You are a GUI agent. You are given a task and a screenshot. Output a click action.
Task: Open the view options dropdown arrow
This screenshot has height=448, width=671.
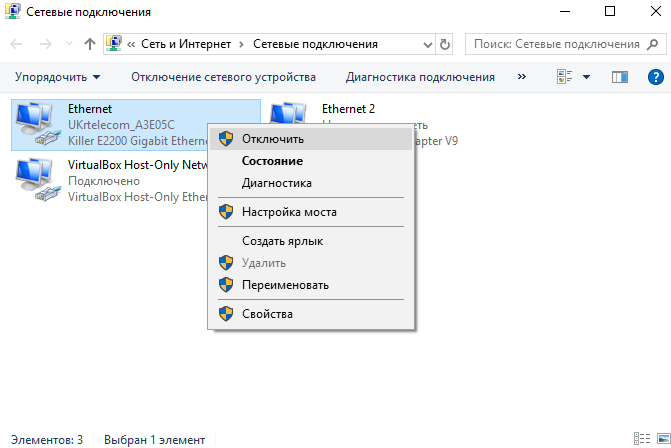pos(587,77)
